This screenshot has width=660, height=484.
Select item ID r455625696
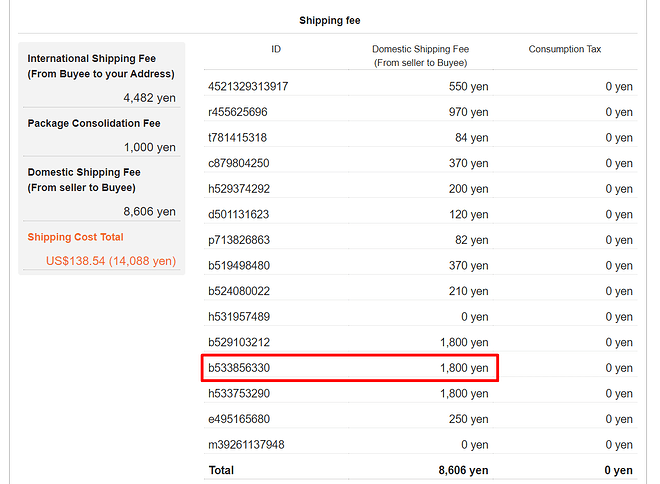pos(237,112)
